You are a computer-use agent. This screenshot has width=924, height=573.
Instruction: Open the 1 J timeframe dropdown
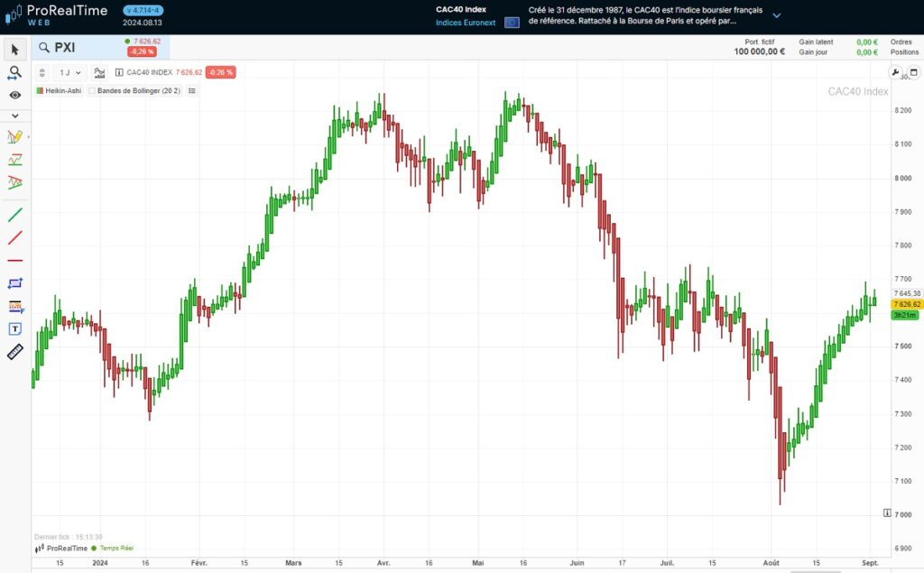tap(70, 72)
